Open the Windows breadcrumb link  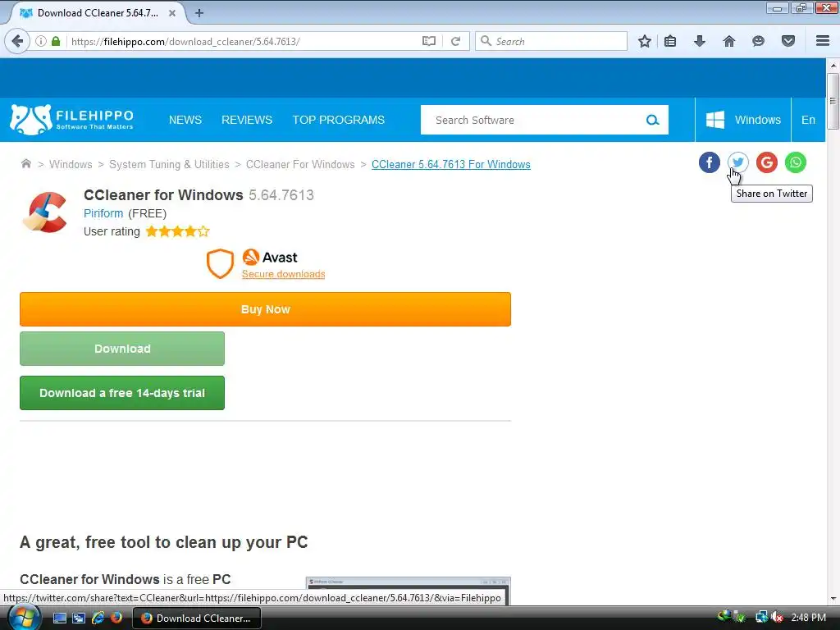pos(71,164)
